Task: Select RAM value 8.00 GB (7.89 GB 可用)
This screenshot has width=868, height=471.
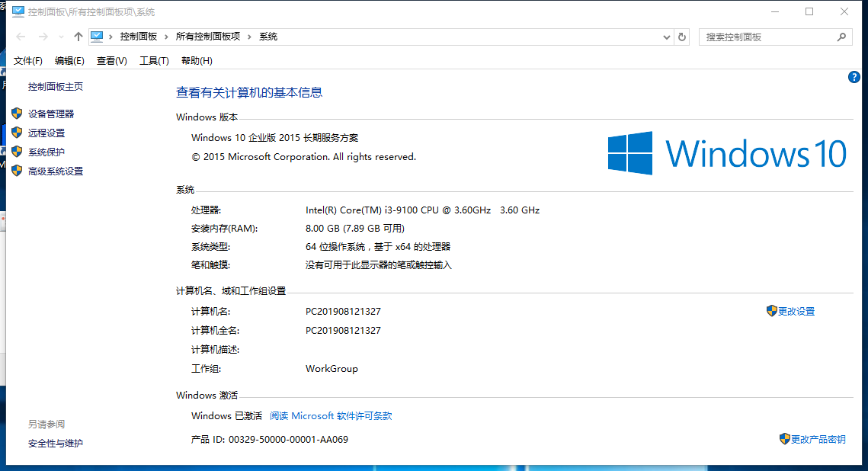Action: (x=355, y=229)
